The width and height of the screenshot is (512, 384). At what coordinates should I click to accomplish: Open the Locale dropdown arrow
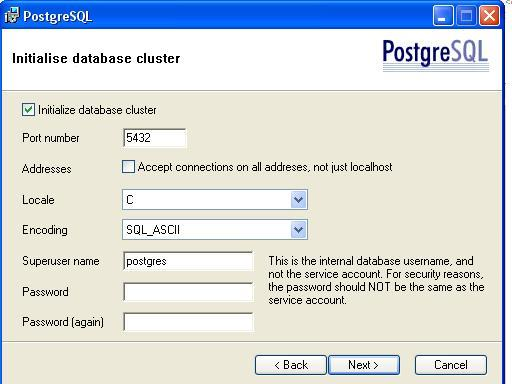(298, 200)
